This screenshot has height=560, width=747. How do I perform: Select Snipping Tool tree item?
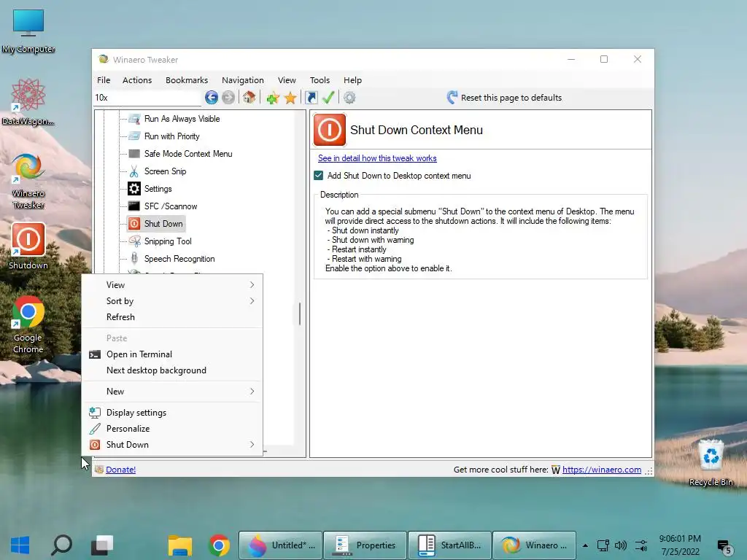click(168, 241)
